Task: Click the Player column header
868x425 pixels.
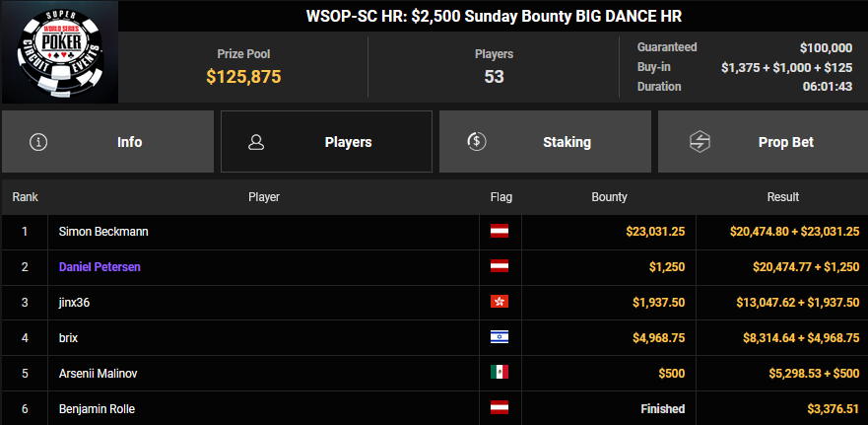Action: tap(264, 197)
